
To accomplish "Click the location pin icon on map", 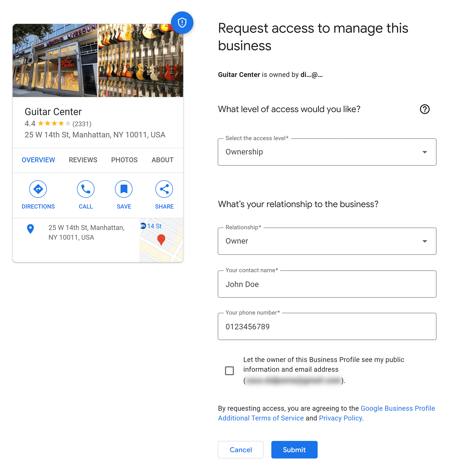I will pos(161,238).
